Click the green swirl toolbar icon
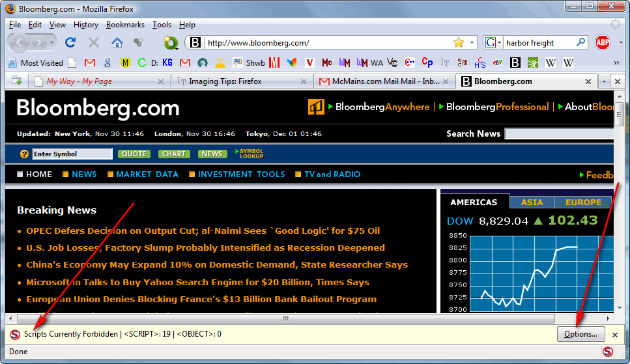630x364 pixels. tap(170, 42)
